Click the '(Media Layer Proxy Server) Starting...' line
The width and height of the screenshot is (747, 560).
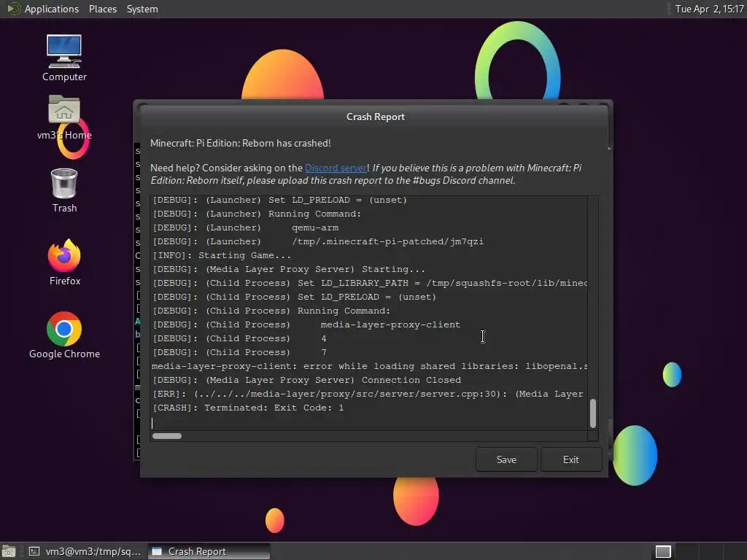(x=288, y=270)
